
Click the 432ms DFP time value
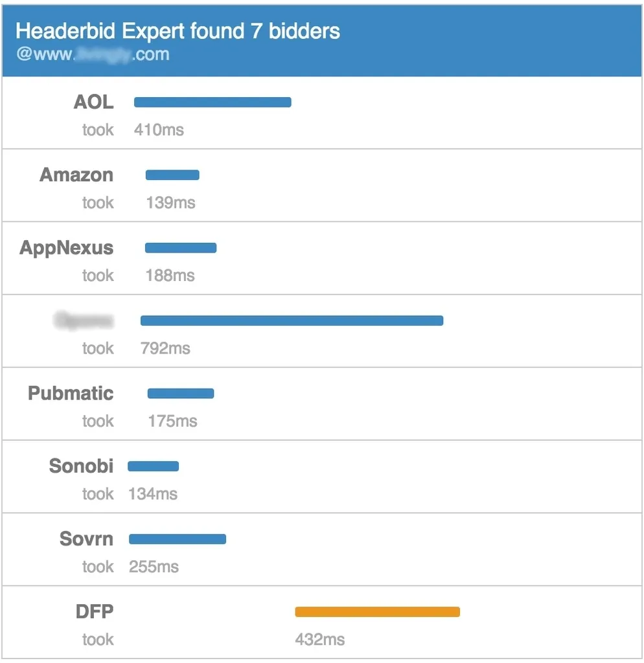tap(320, 640)
